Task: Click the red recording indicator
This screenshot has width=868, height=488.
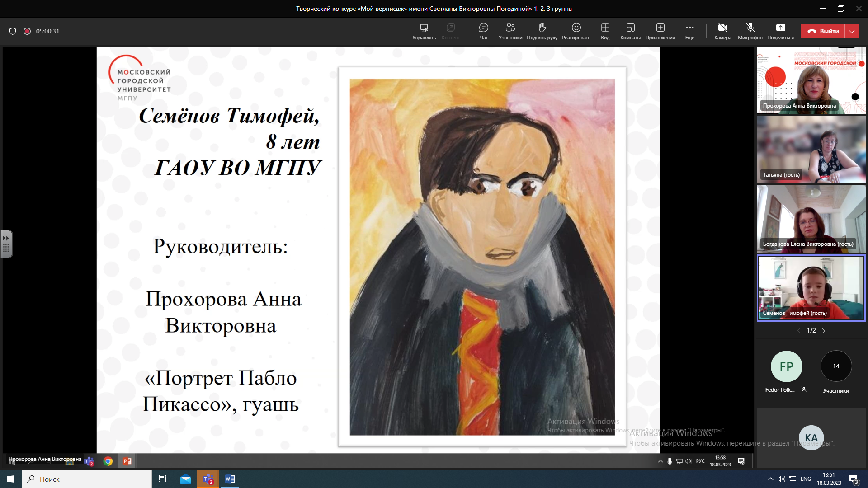Action: tap(27, 31)
